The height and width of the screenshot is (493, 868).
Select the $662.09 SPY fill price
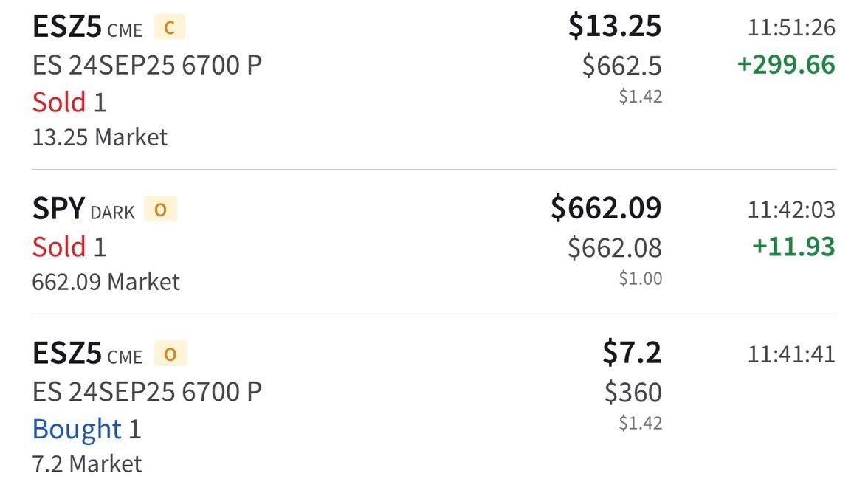click(606, 208)
